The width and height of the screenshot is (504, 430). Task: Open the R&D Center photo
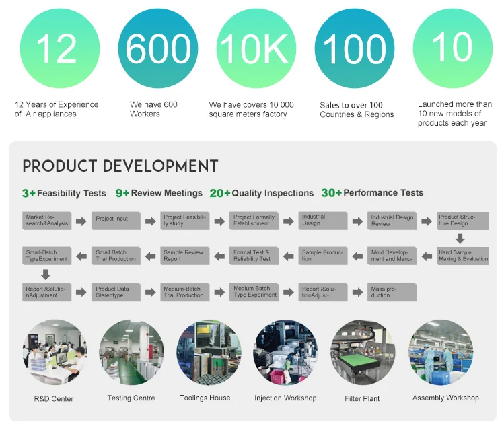[55, 353]
